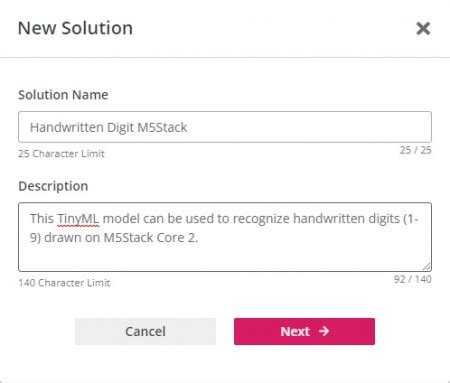The image size is (450, 383).
Task: Focus the Description text area
Action: coord(225,237)
